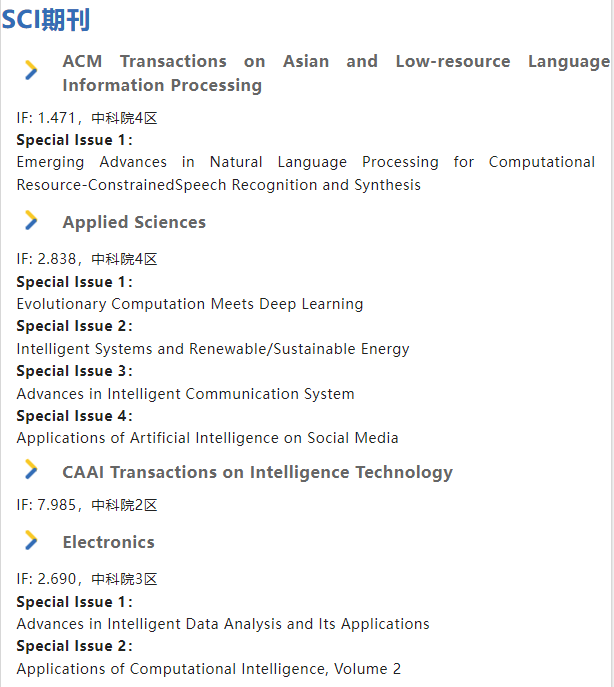Click 'Emerging Advances in Natural Language Processing' line

(306, 162)
